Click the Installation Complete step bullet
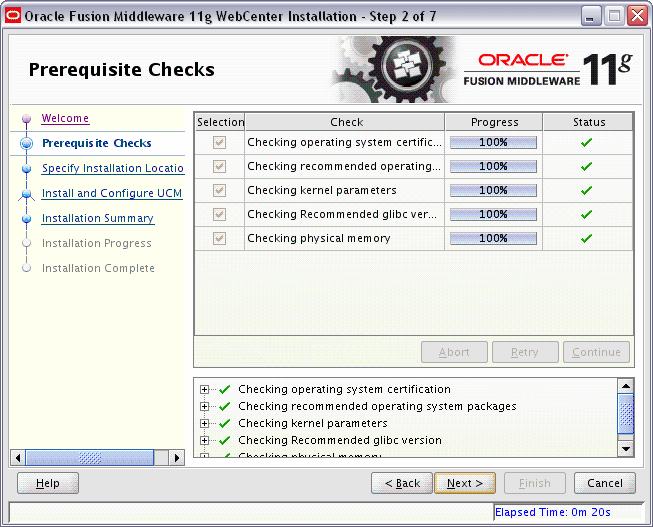 (x=27, y=268)
